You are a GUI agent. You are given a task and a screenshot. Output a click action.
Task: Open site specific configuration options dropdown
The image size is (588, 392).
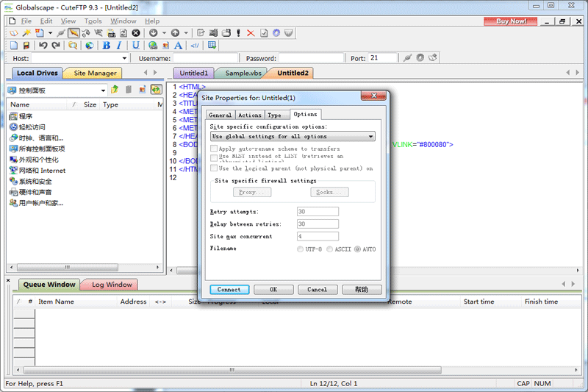pos(370,136)
